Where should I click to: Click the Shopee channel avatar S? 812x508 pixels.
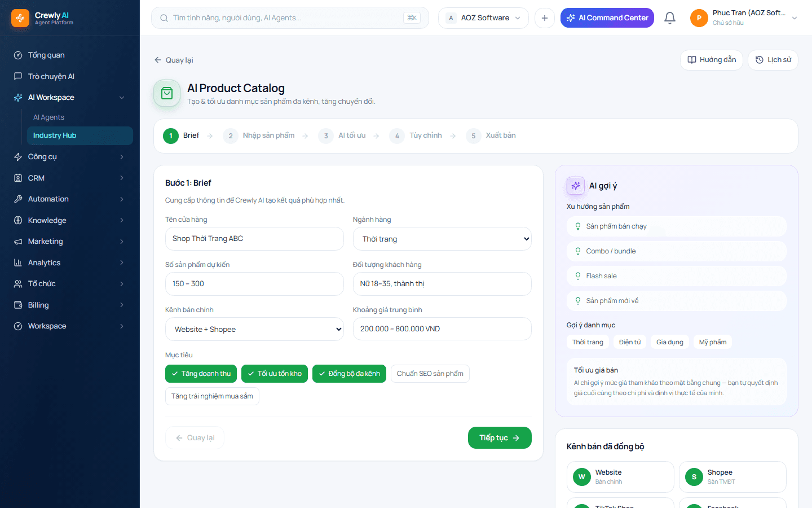[x=694, y=477]
